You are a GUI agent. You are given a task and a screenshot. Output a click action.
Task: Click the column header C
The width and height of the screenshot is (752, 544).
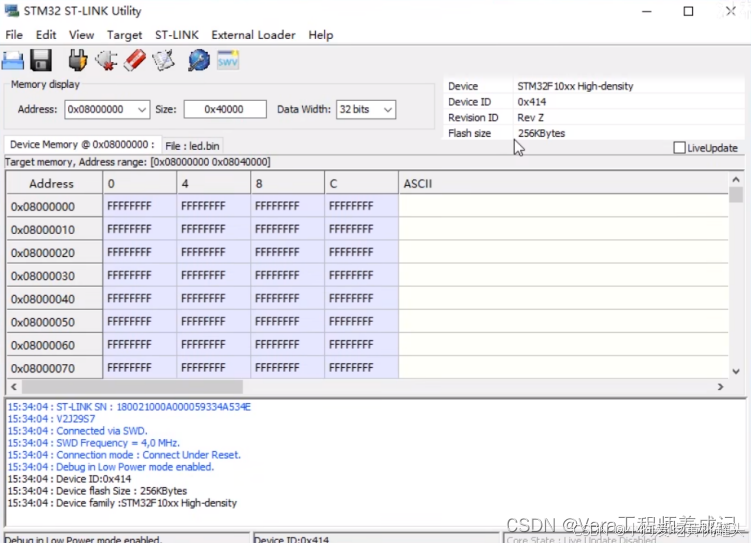(361, 183)
